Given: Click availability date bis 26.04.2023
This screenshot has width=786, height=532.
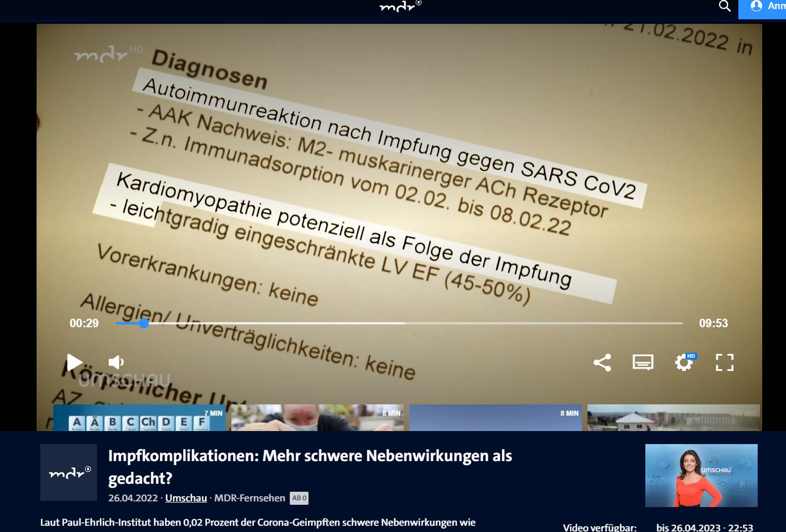Looking at the screenshot, I should pos(705,527).
